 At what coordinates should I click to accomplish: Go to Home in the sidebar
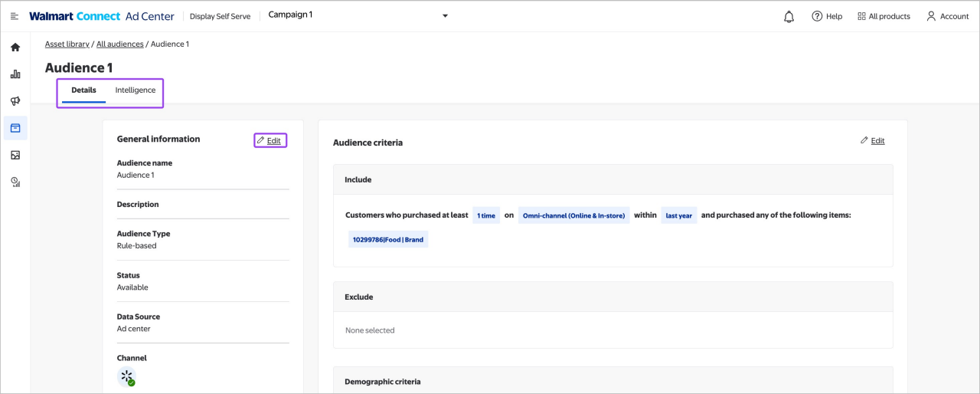coord(15,48)
